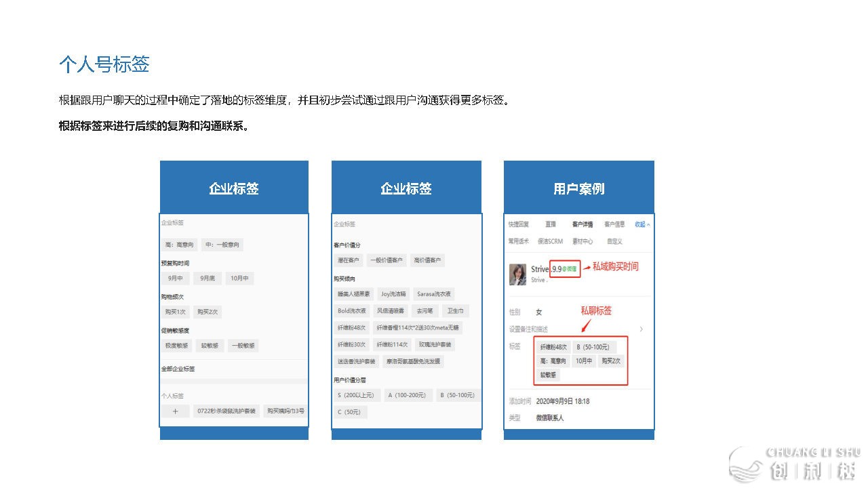Switch to the 客户详情 tab
This screenshot has width=868, height=488.
pos(583,224)
